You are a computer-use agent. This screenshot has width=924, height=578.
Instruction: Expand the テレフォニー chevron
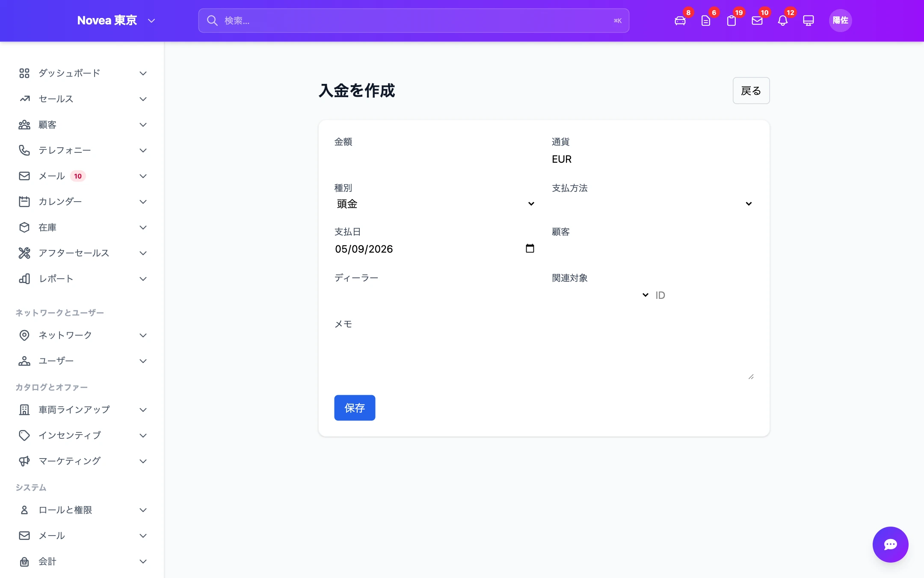[x=143, y=150]
